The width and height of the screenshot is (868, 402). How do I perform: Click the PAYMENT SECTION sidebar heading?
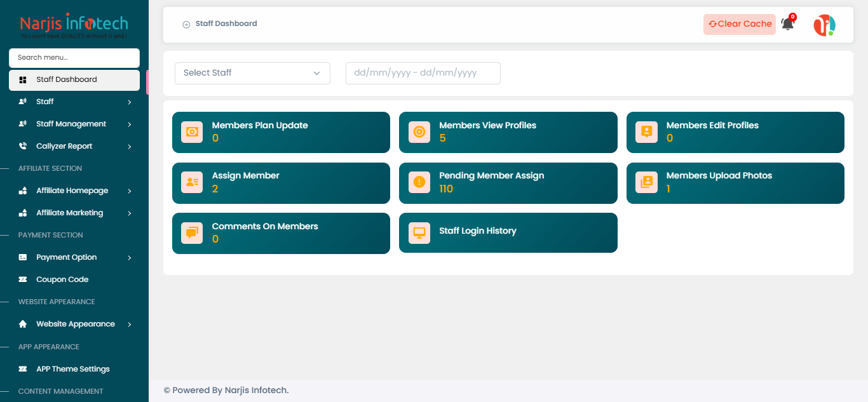[x=51, y=235]
